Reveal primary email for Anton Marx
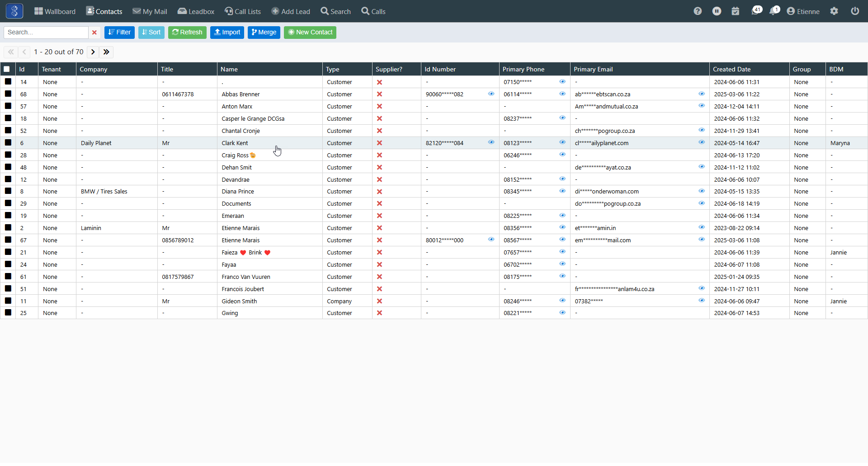 702,106
